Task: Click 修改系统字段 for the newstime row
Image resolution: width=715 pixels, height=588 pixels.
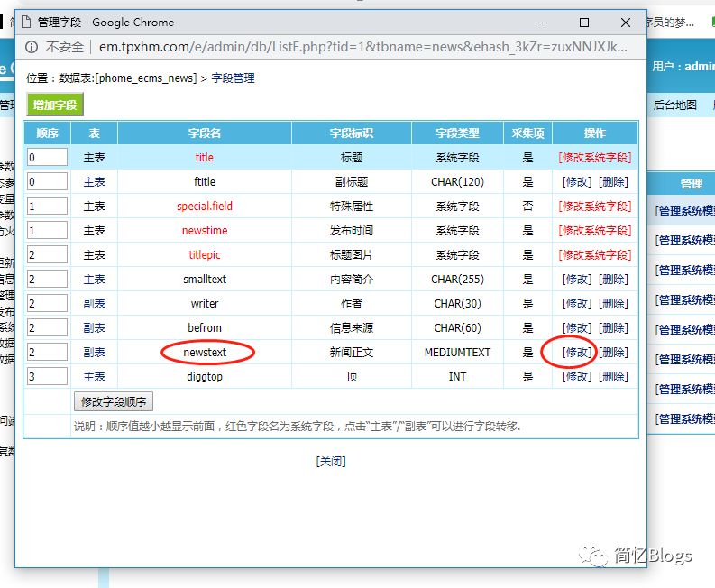Action: [594, 231]
